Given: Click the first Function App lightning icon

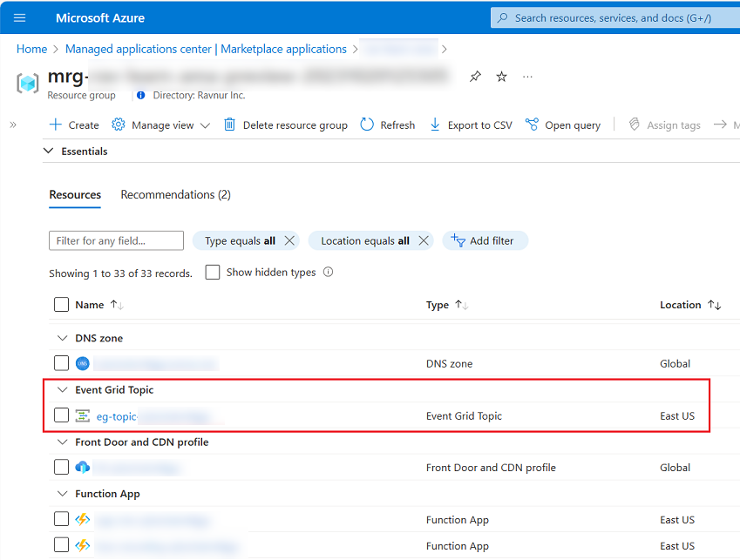Looking at the screenshot, I should click(83, 519).
